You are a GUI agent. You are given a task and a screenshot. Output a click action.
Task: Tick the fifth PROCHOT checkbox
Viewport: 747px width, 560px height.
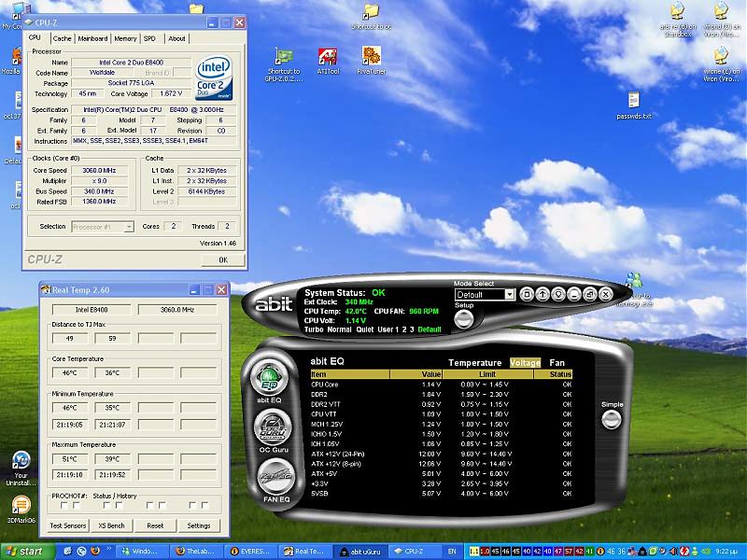150,505
